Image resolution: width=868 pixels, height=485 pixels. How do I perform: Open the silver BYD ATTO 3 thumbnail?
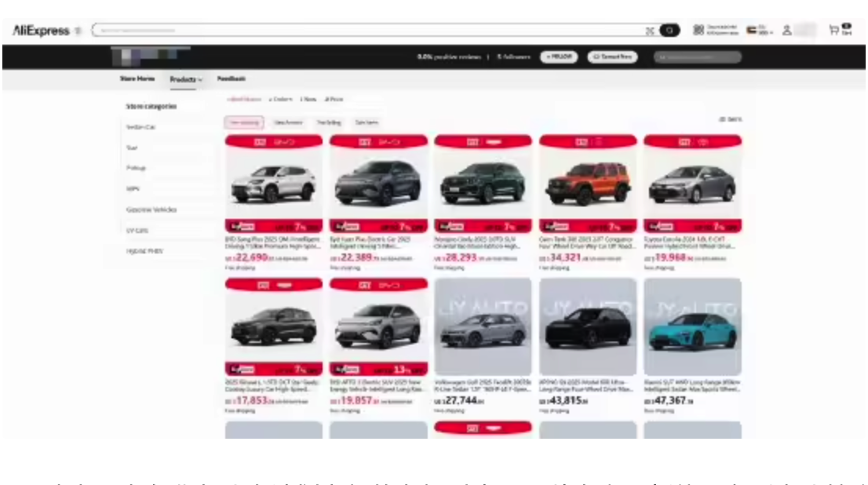(378, 326)
